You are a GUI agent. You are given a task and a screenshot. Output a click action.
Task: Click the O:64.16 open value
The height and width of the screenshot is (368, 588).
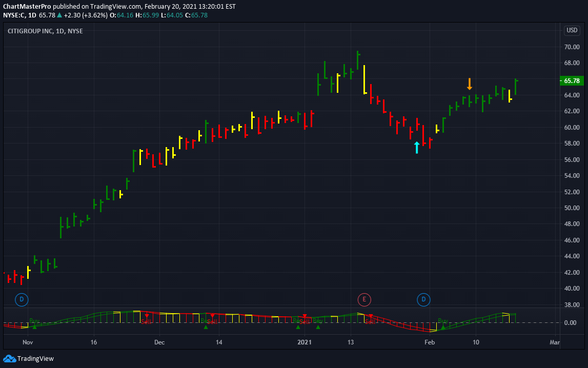pyautogui.click(x=121, y=15)
